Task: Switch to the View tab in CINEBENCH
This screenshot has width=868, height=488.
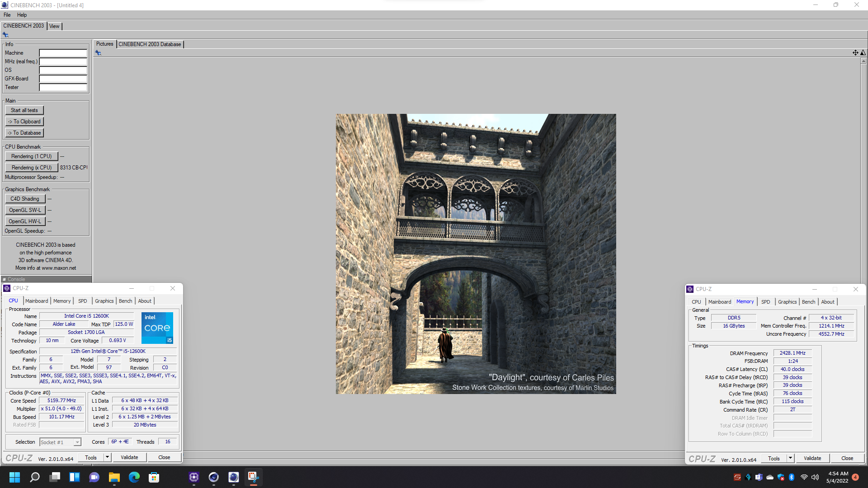Action: pyautogui.click(x=54, y=26)
